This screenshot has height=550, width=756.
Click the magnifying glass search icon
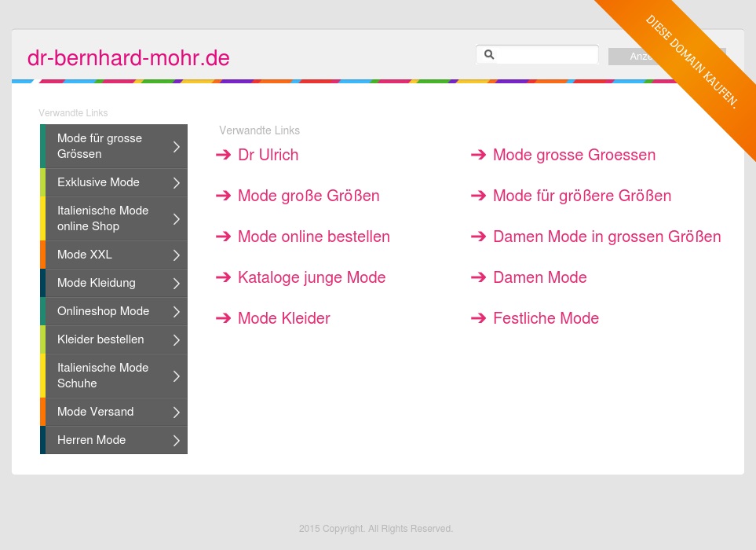(489, 55)
